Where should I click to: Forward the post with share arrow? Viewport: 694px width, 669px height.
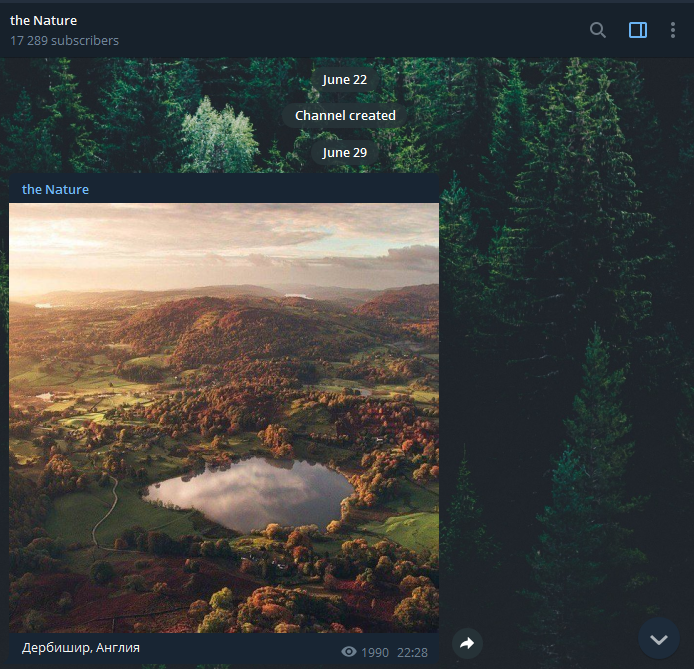click(x=467, y=643)
